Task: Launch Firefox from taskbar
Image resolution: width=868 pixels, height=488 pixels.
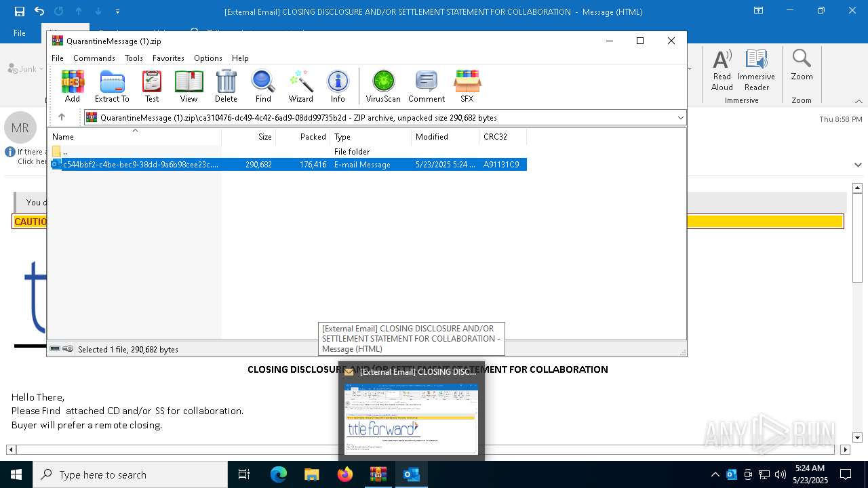Action: coord(345,474)
